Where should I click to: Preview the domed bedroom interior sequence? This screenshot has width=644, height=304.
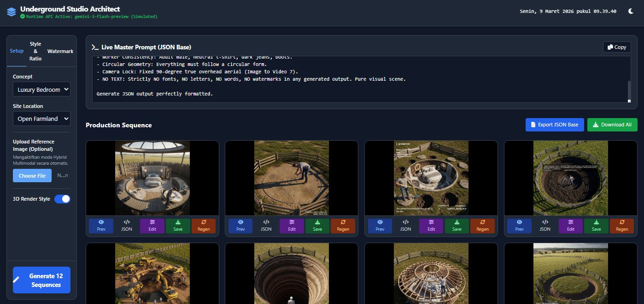click(101, 226)
